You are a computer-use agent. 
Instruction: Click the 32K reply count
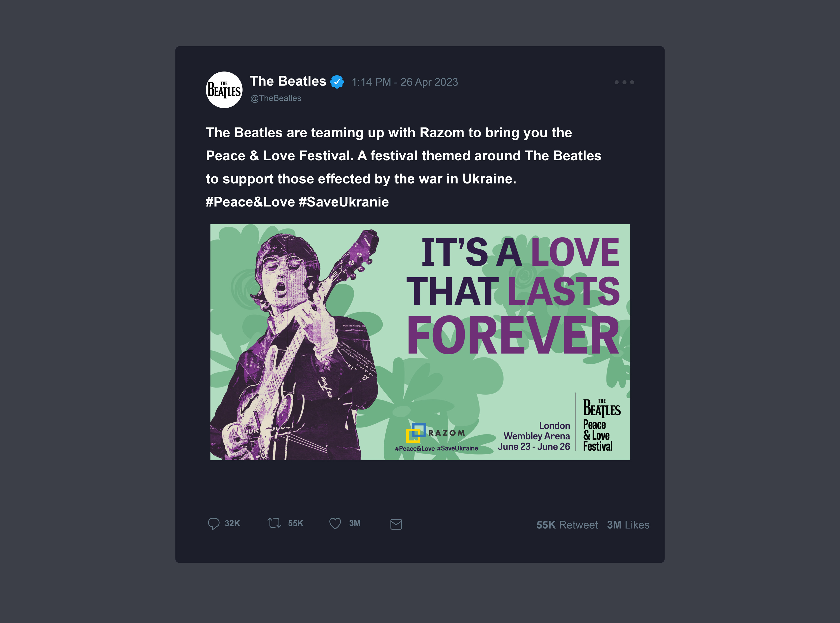(x=232, y=523)
